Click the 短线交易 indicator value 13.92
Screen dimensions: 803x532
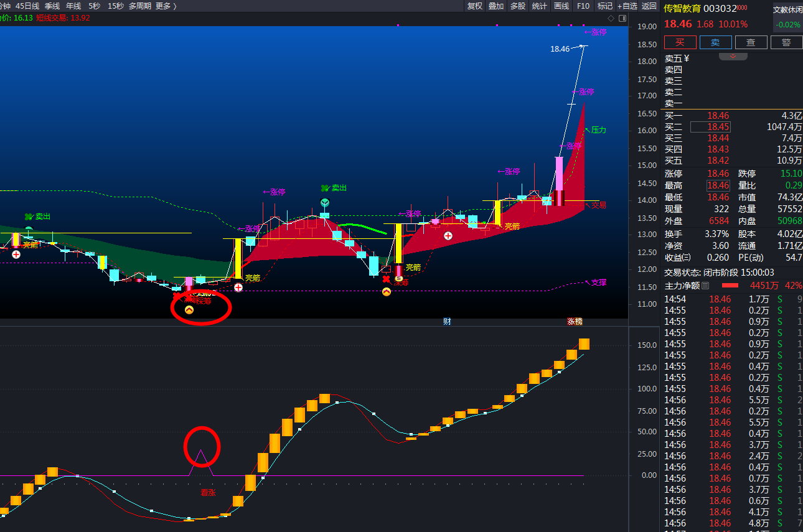click(x=80, y=18)
